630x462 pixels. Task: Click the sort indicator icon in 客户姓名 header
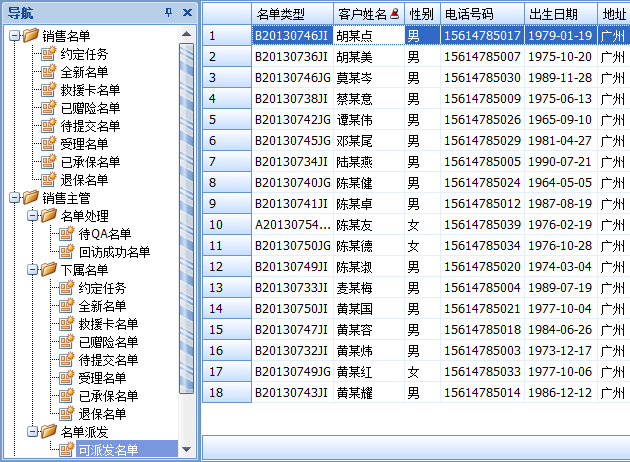pos(394,14)
